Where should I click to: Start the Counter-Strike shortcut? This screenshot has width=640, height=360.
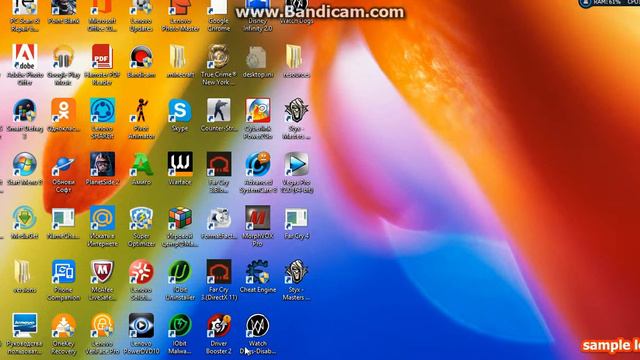(218, 115)
